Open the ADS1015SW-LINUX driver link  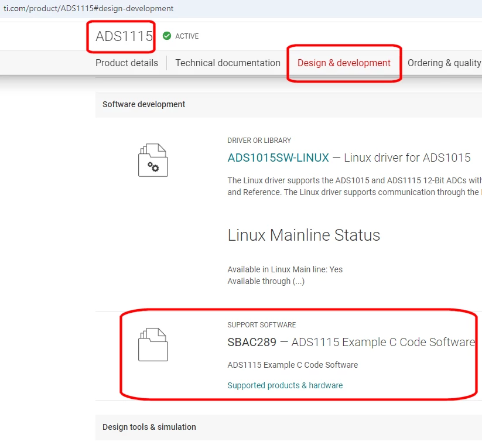click(x=278, y=158)
